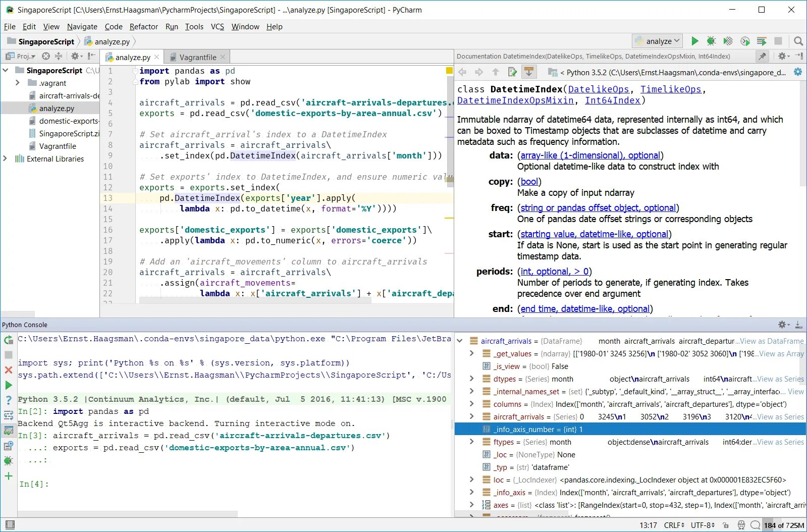
Task: Follow the Int64Index documentation link
Action: 613,100
